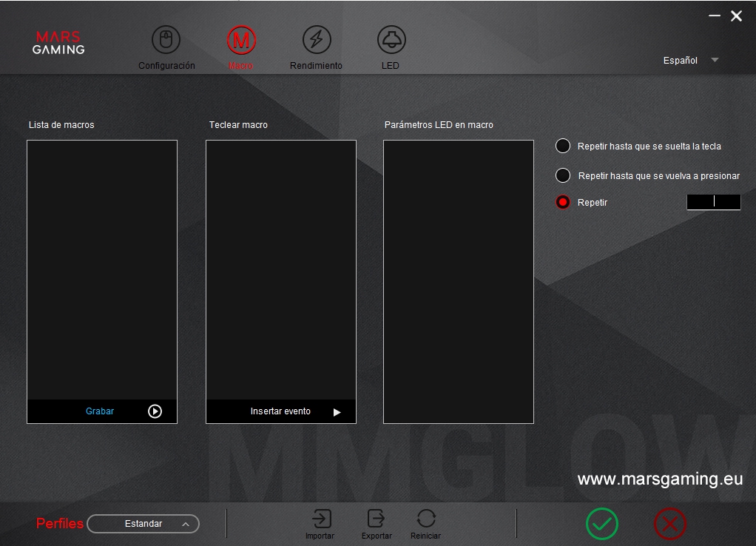Click the Reiniciar label

click(x=426, y=536)
